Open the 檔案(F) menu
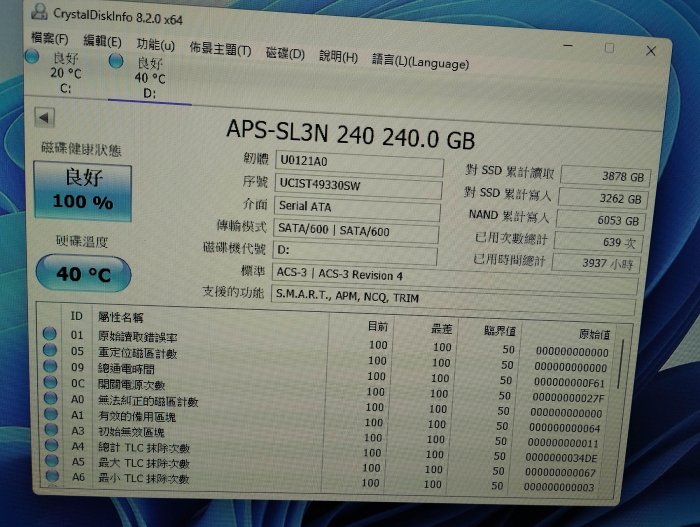The image size is (700, 527). coord(50,39)
